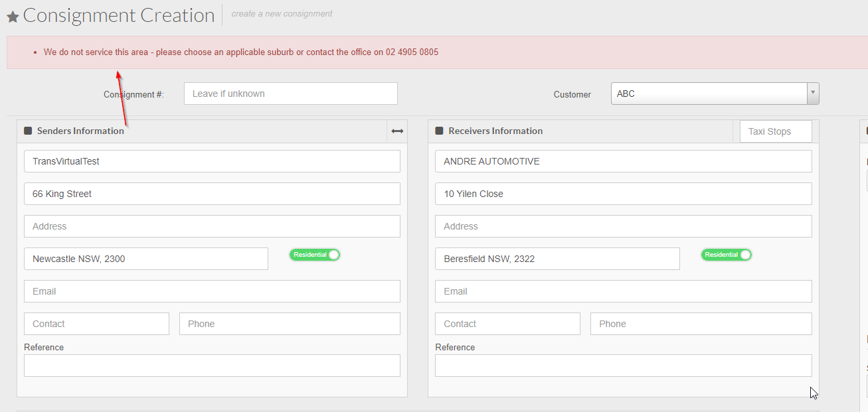Click the Customer label
This screenshot has height=412, width=868.
572,94
